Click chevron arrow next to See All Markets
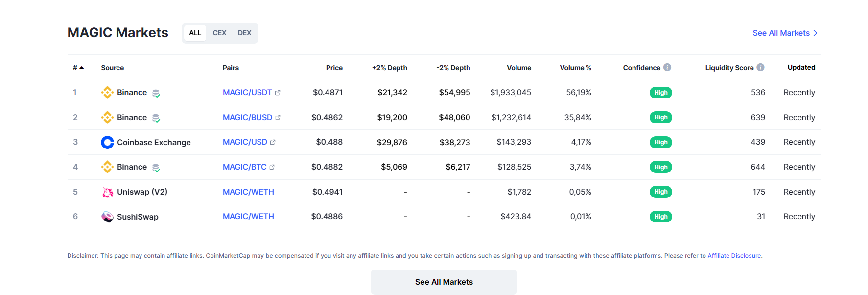 pos(815,33)
